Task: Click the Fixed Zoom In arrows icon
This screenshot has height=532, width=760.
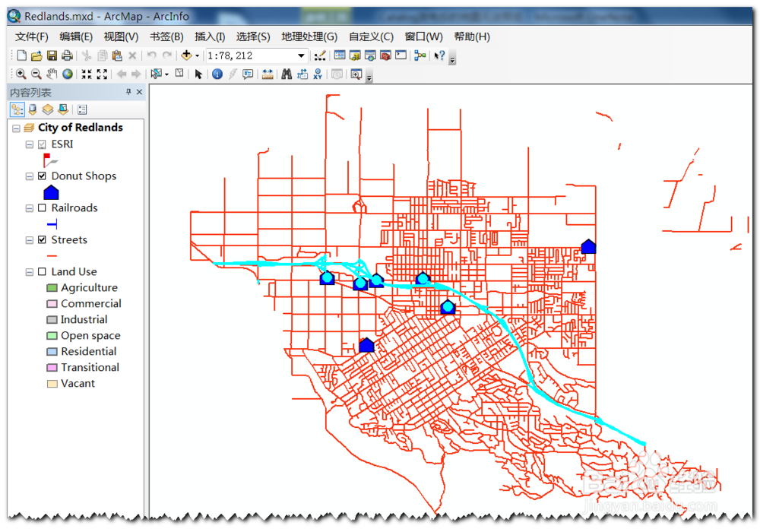Action: point(87,74)
